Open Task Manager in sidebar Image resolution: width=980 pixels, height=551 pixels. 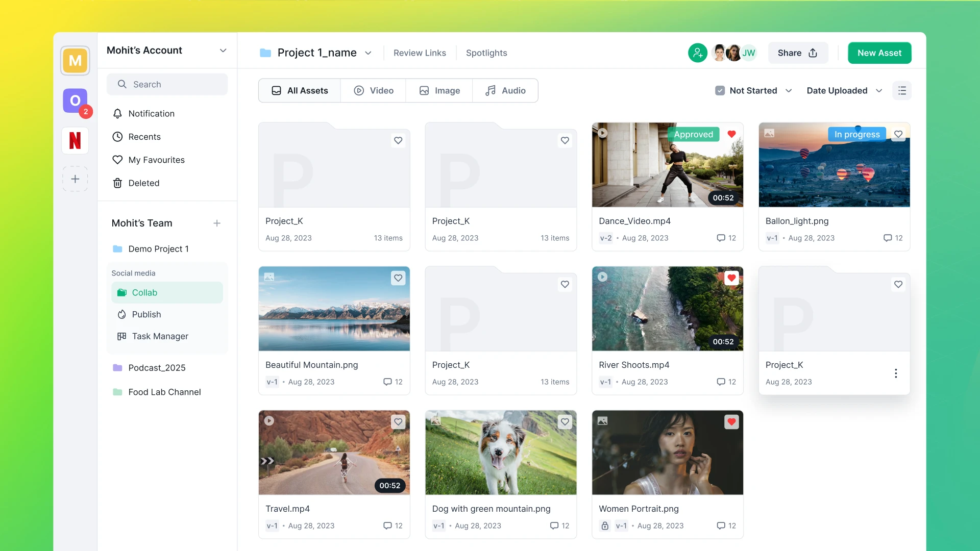coord(167,336)
